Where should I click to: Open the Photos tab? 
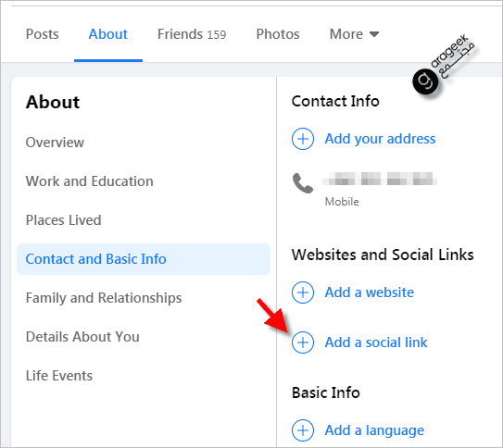coord(278,34)
